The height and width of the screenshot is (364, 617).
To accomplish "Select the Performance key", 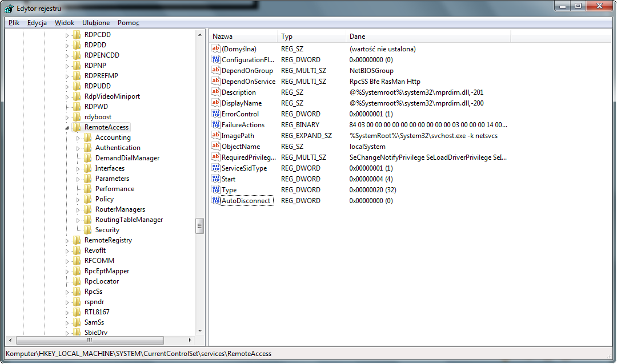I will (114, 189).
